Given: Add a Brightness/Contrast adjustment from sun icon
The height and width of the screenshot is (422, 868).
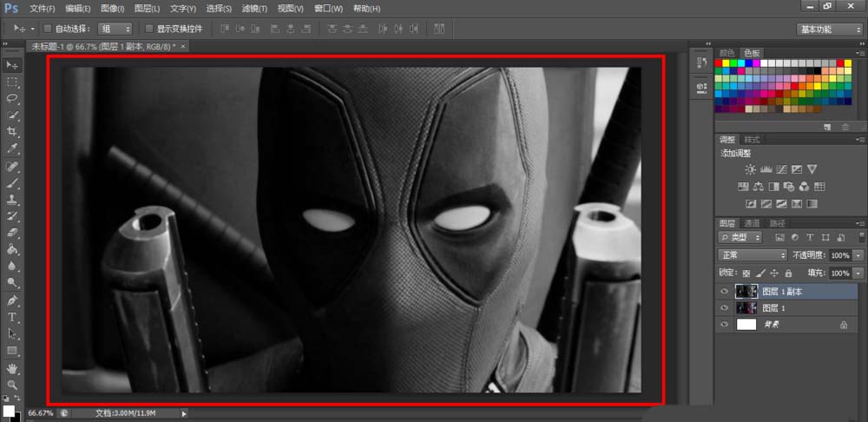Looking at the screenshot, I should pyautogui.click(x=750, y=168).
